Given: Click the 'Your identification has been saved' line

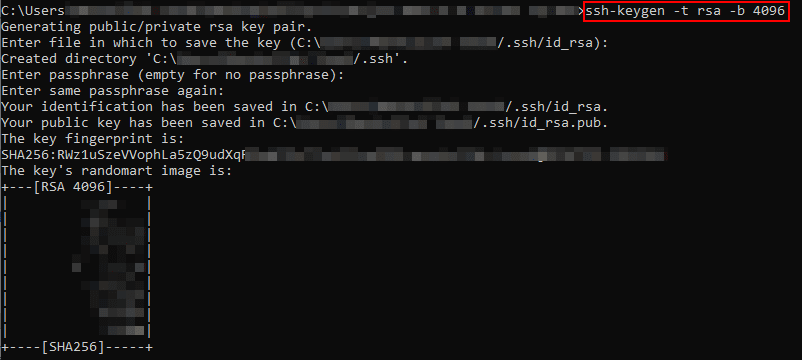Looking at the screenshot, I should pyautogui.click(x=304, y=107).
